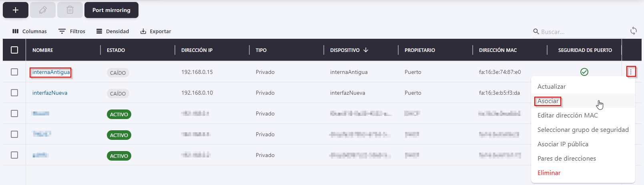Click the refresh icon beside search

point(634,31)
